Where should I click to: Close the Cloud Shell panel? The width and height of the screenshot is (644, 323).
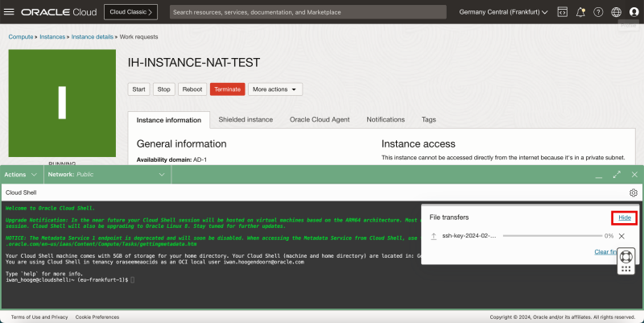634,175
